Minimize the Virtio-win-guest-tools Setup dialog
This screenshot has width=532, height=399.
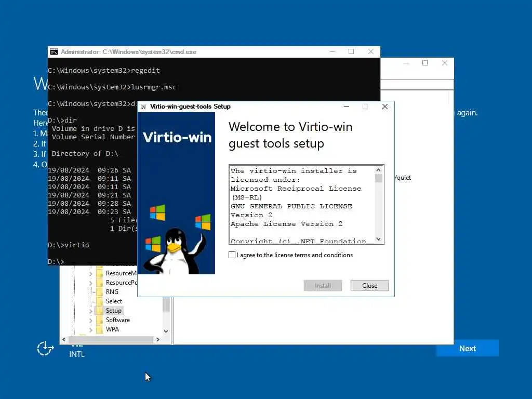click(347, 107)
